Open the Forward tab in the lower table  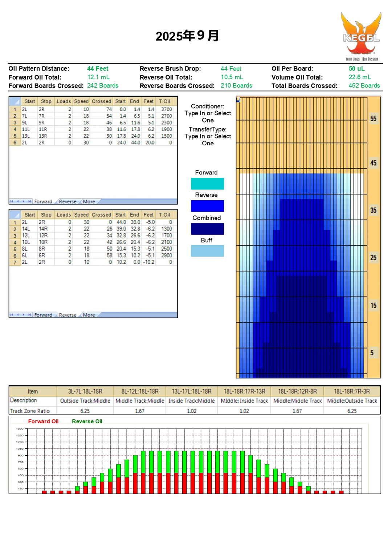click(x=43, y=315)
